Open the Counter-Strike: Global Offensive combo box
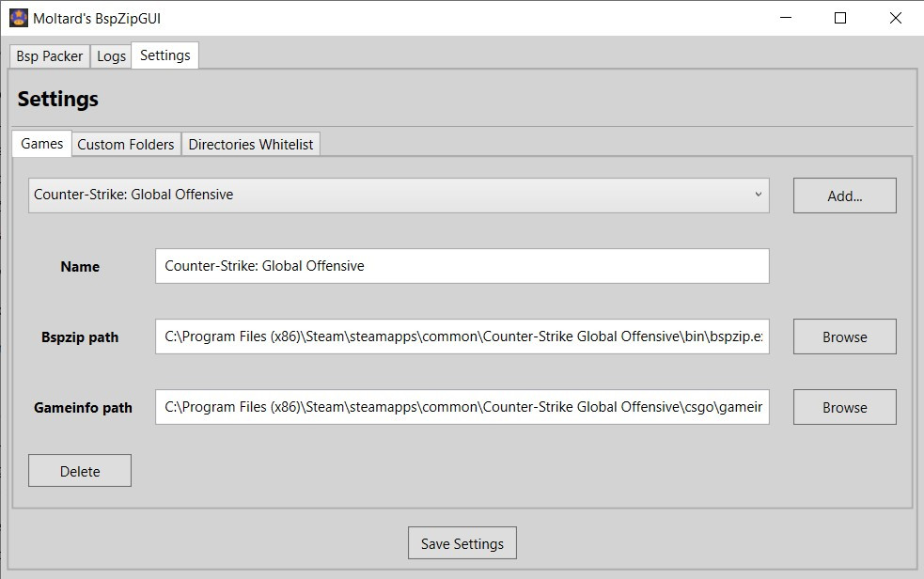 399,196
